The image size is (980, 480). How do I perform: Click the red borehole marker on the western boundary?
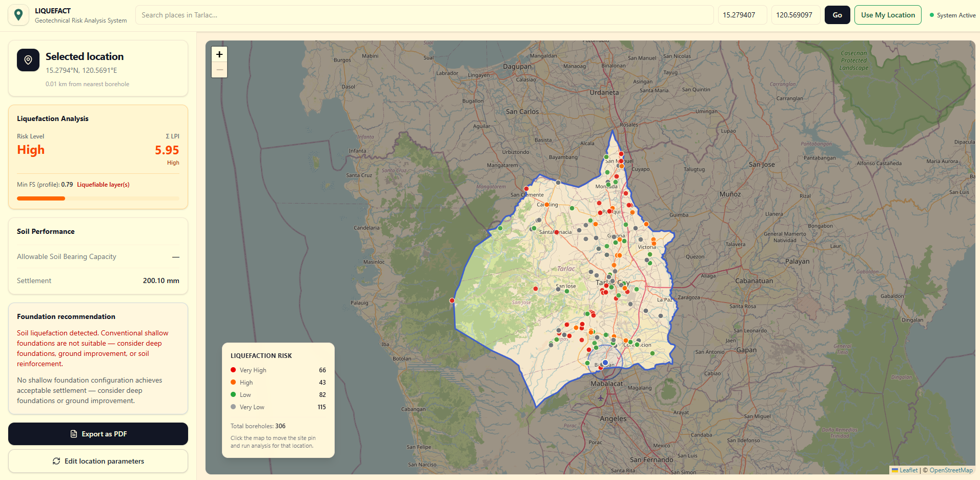point(452,301)
